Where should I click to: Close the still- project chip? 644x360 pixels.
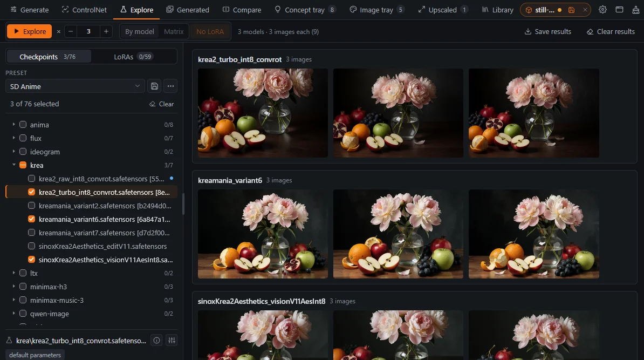click(x=585, y=10)
